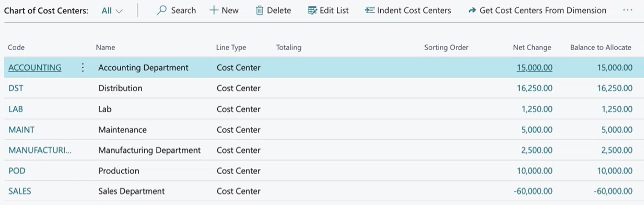Click the Edit List icon

coord(312,11)
